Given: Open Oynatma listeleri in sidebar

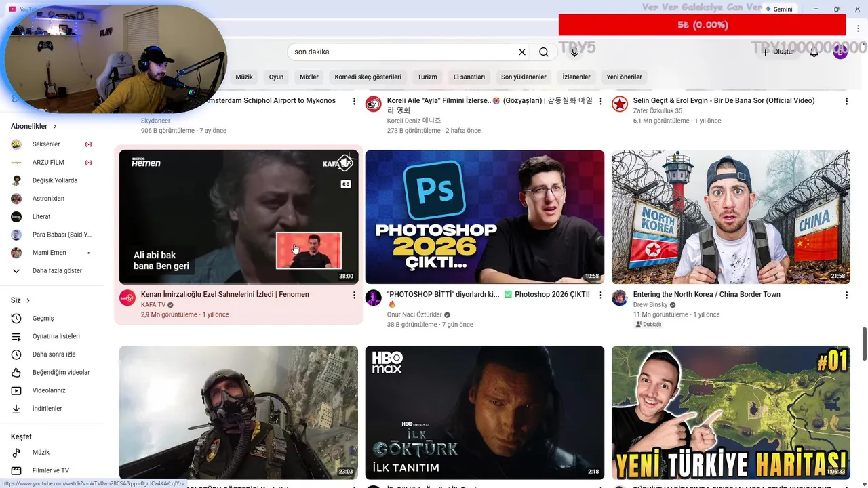Looking at the screenshot, I should coord(52,336).
